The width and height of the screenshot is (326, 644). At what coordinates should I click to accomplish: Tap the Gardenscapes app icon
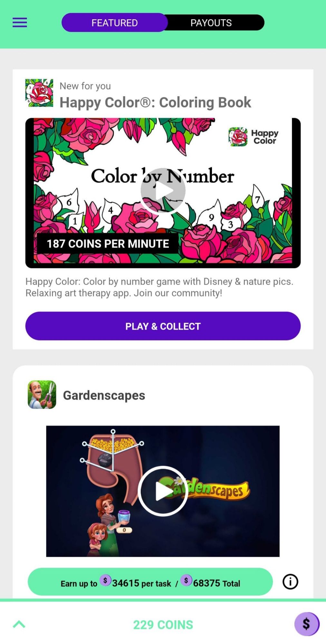click(x=42, y=395)
